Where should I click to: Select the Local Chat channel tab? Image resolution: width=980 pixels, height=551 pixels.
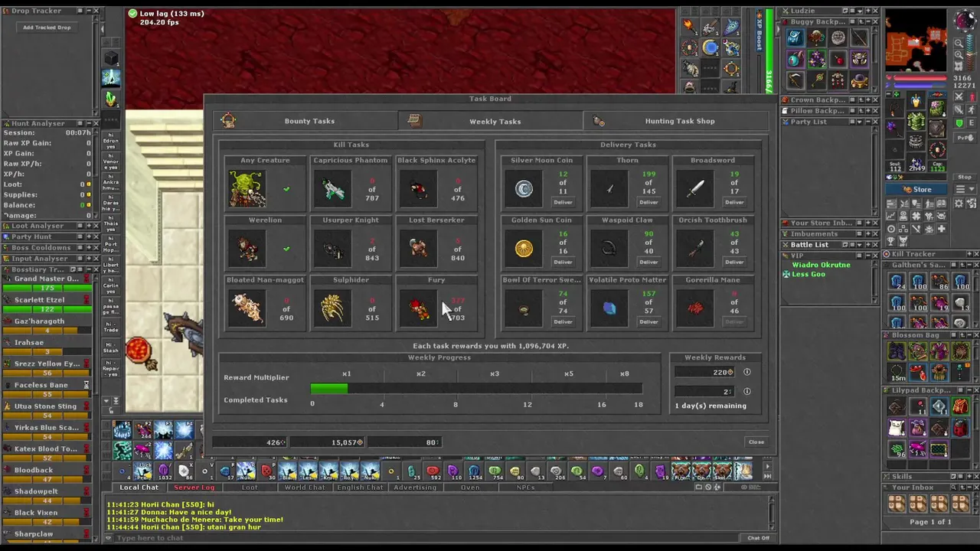point(139,487)
